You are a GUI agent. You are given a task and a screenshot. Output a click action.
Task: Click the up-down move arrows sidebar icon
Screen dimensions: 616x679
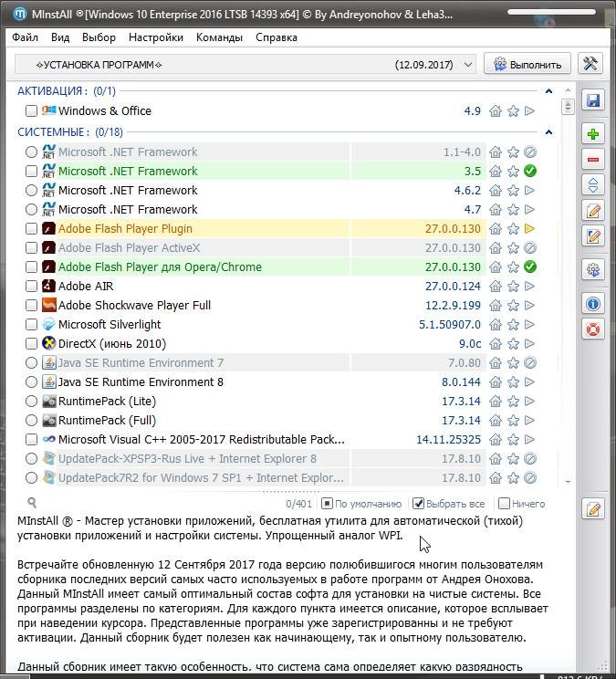[592, 185]
